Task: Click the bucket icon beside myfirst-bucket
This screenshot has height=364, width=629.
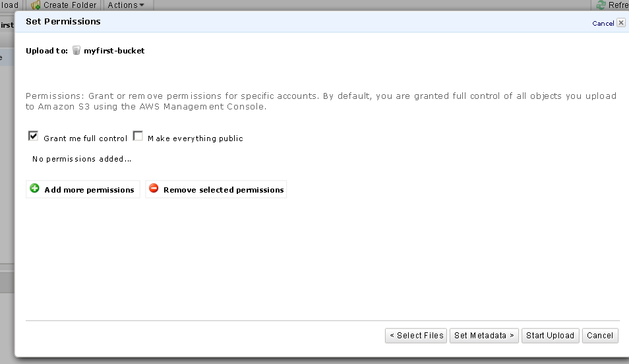Action: 76,50
